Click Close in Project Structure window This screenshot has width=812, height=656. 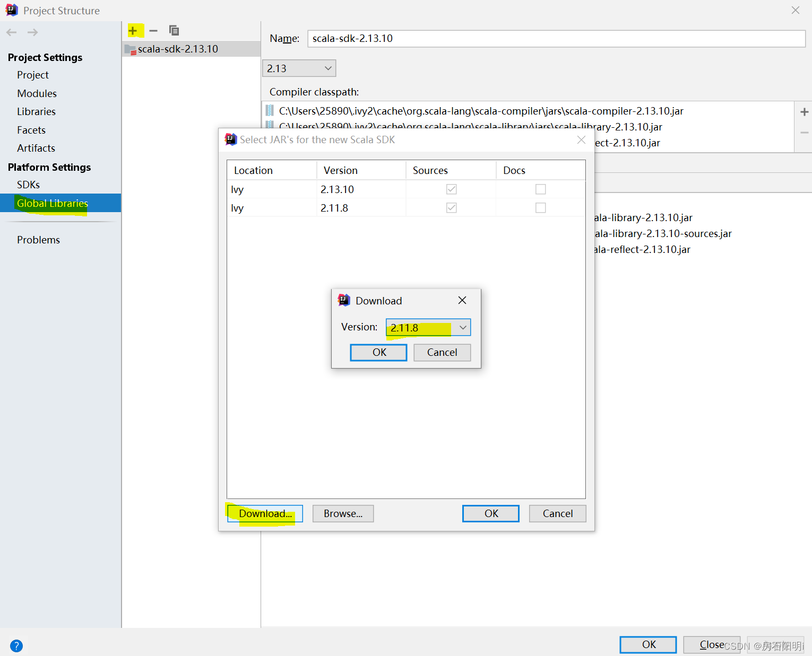click(712, 644)
